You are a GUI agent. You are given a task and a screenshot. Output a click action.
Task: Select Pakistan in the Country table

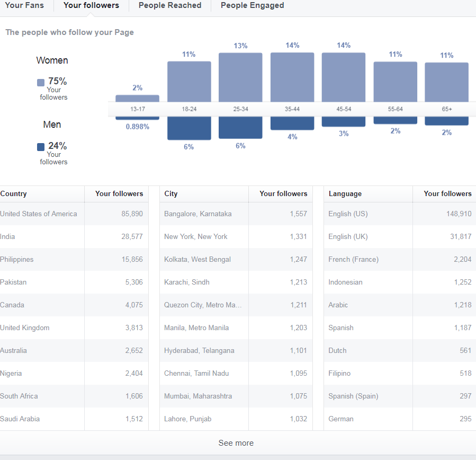[x=74, y=282]
